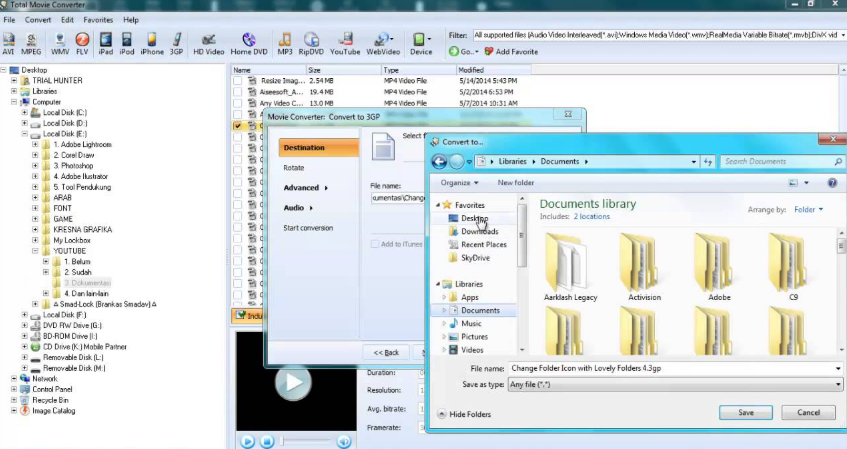This screenshot has width=847, height=449.
Task: Choose HD Video conversion icon
Action: pyautogui.click(x=209, y=44)
